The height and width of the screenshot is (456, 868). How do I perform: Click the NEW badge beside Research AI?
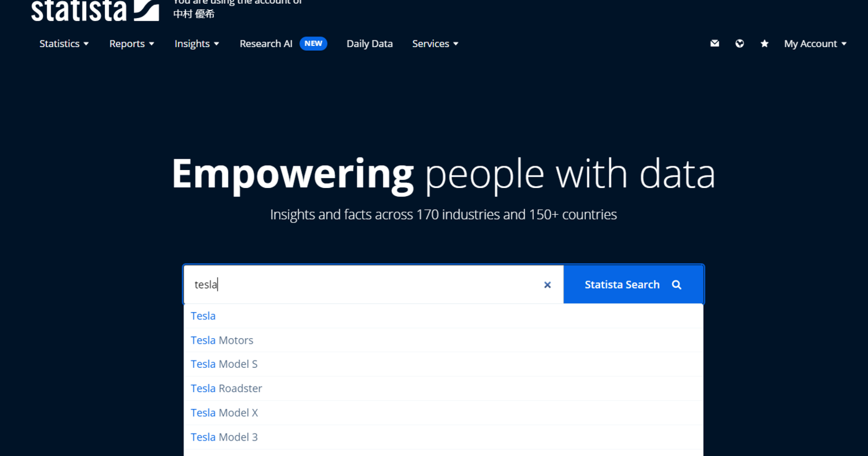pos(313,43)
